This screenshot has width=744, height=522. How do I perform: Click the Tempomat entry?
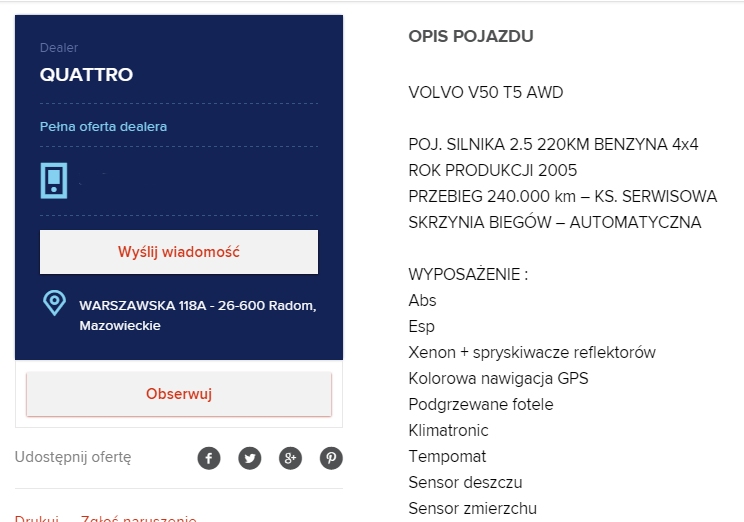pyautogui.click(x=447, y=457)
